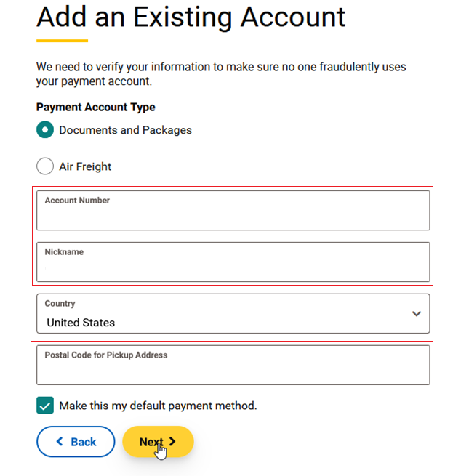Click the United States selected country value
Screen dimensions: 453x476
[x=81, y=322]
